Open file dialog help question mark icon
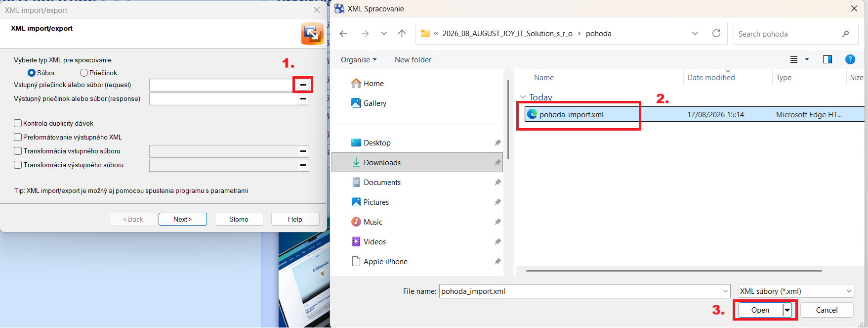 pos(850,59)
